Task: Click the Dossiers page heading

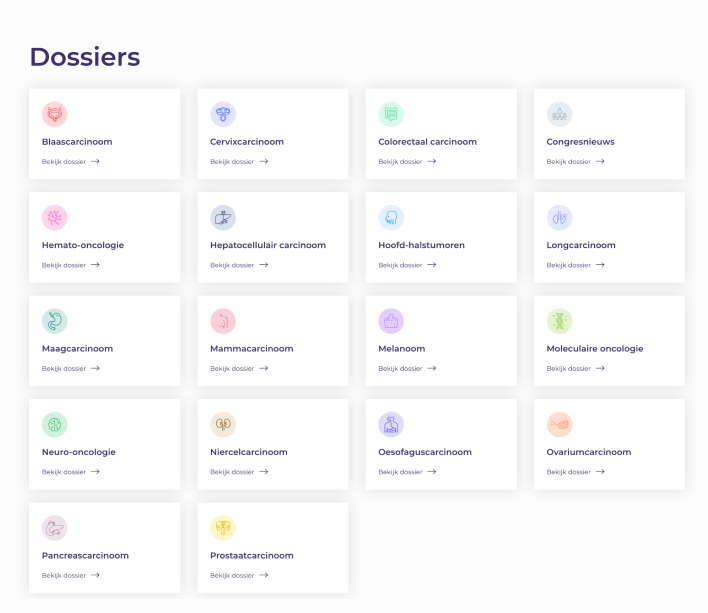Action: click(85, 57)
